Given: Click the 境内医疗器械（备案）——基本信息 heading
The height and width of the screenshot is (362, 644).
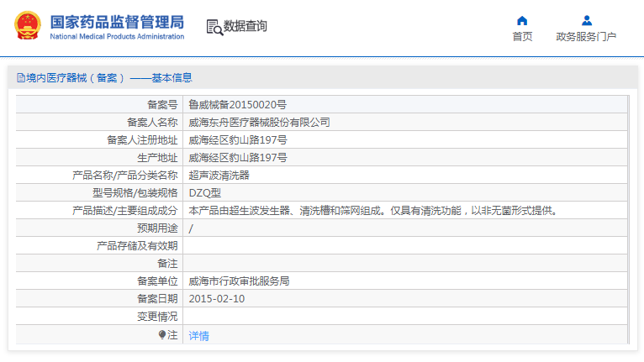Looking at the screenshot, I should (x=108, y=77).
